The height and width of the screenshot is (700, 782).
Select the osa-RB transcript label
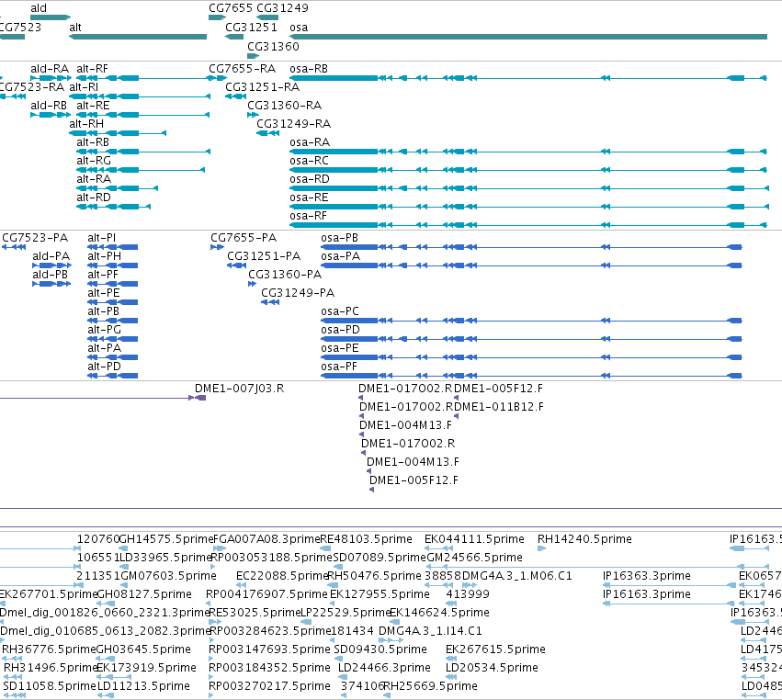click(x=309, y=69)
